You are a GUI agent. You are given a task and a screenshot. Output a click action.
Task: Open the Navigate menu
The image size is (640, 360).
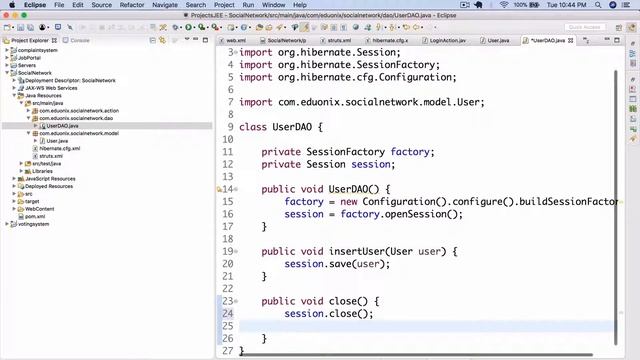(x=165, y=5)
